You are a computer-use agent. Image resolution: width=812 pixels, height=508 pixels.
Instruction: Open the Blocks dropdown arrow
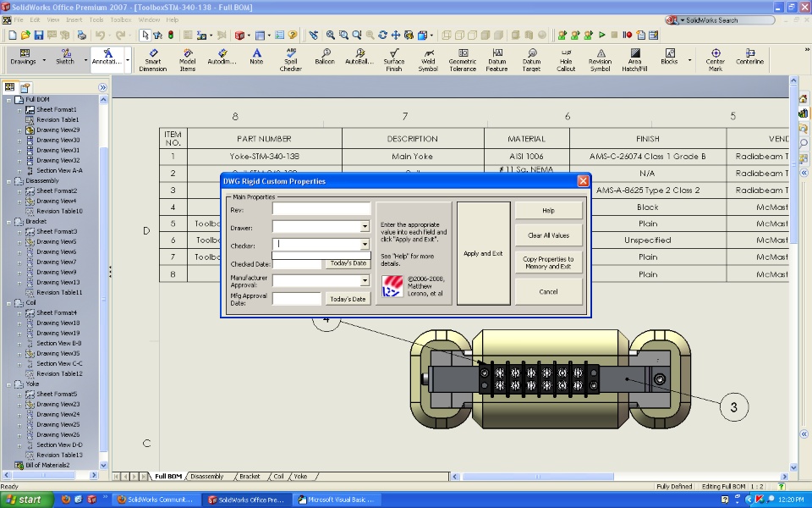pyautogui.click(x=689, y=61)
